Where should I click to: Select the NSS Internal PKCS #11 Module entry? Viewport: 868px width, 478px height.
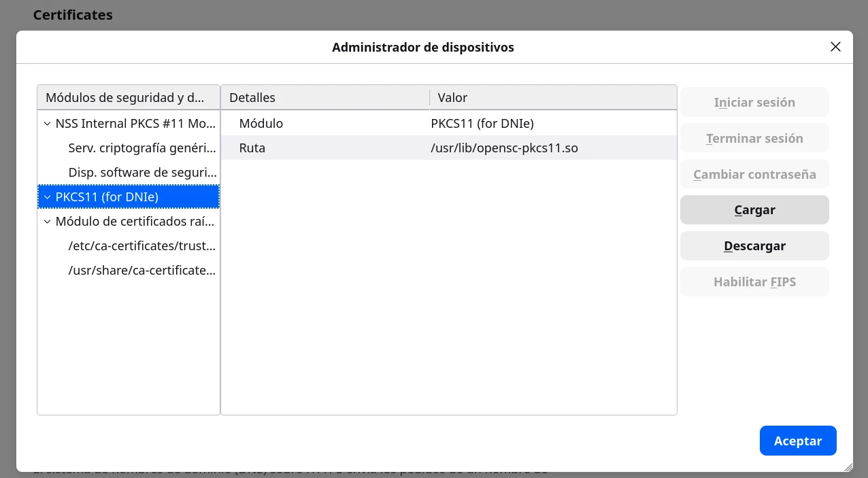click(133, 123)
